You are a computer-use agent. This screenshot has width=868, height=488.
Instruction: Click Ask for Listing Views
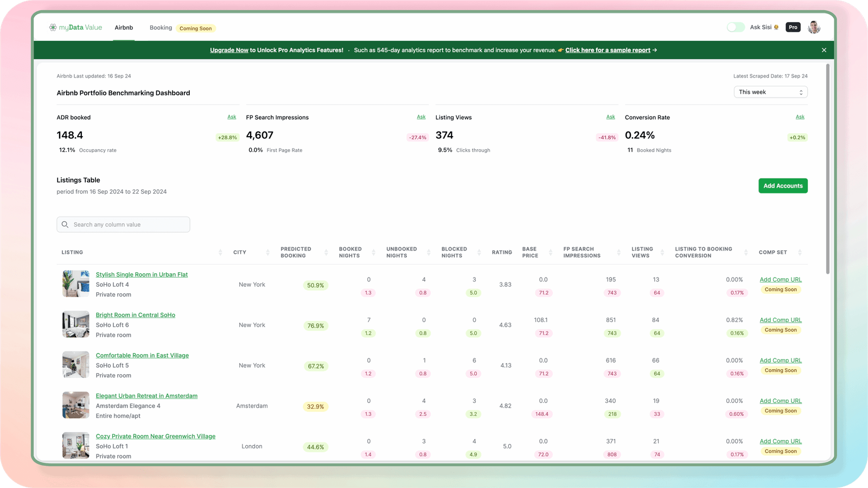pyautogui.click(x=610, y=117)
